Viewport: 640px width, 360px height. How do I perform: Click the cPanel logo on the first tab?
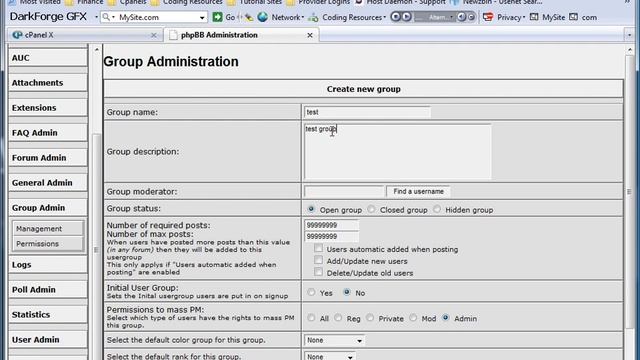click(x=17, y=35)
